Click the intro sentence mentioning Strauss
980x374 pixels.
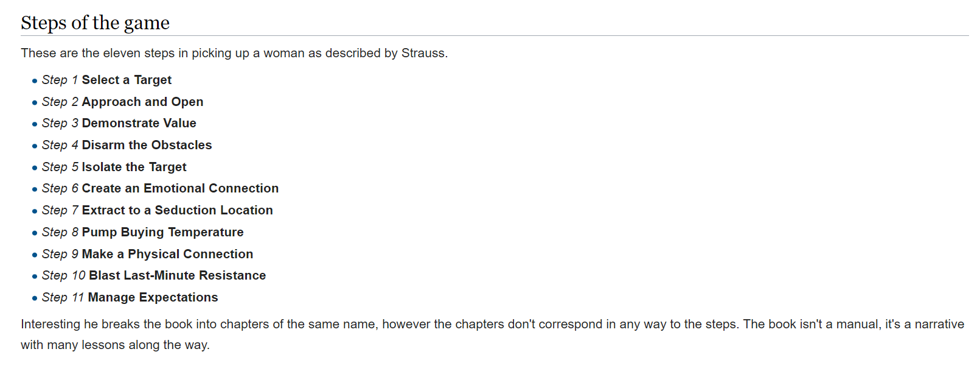234,53
